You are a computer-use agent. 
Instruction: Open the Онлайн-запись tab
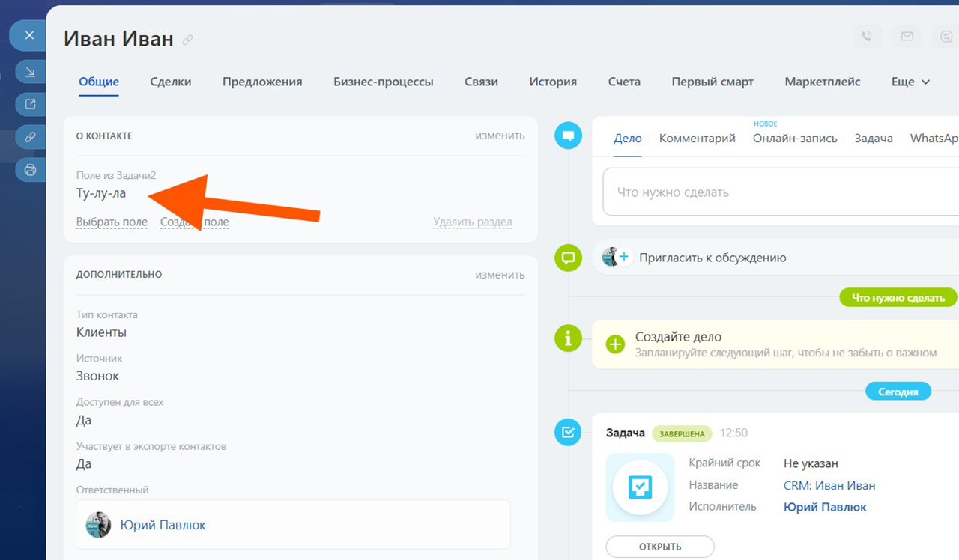point(795,138)
